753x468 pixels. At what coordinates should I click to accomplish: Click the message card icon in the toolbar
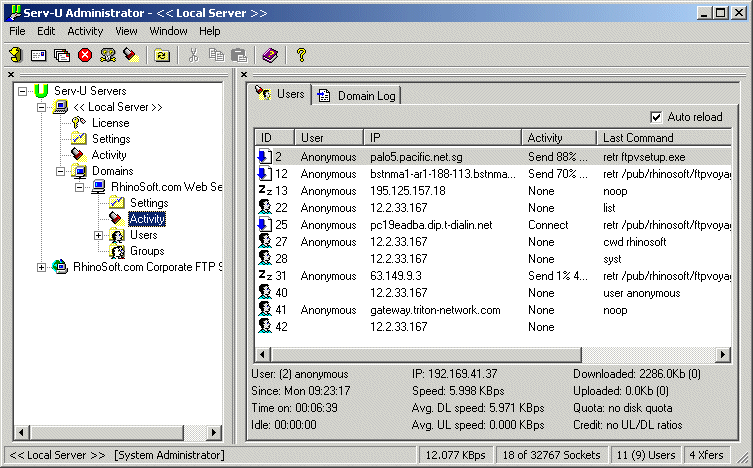(39, 55)
